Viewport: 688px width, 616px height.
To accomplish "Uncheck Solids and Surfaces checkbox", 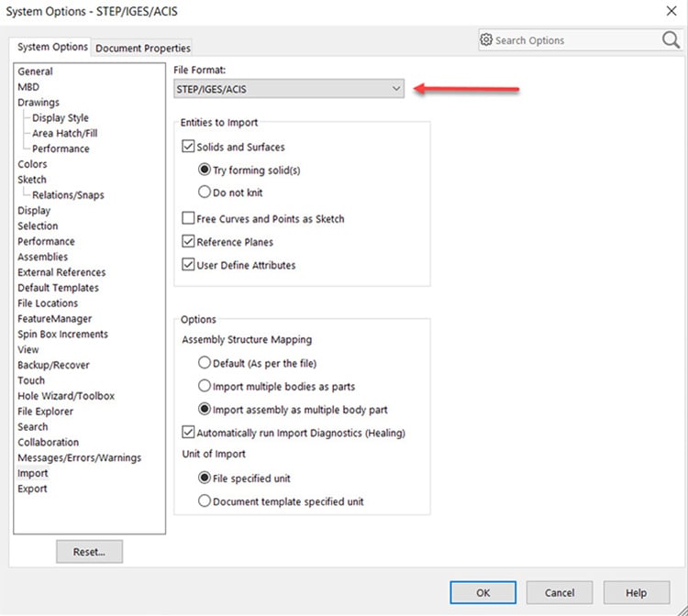I will pos(189,147).
